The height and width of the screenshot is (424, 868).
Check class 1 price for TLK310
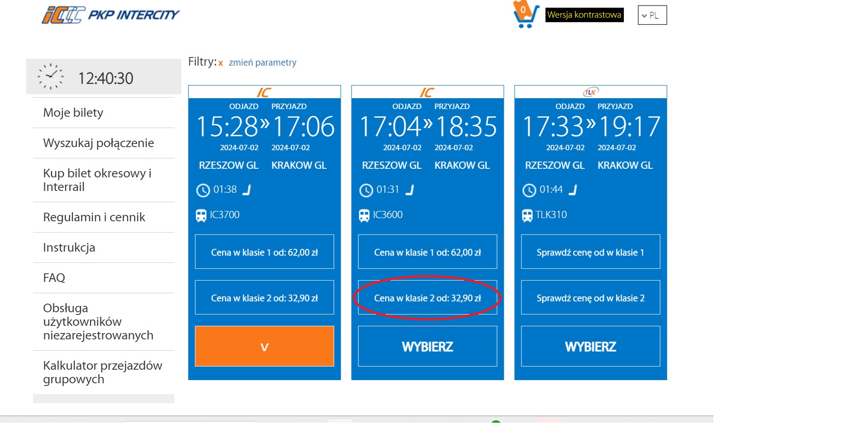coord(590,252)
